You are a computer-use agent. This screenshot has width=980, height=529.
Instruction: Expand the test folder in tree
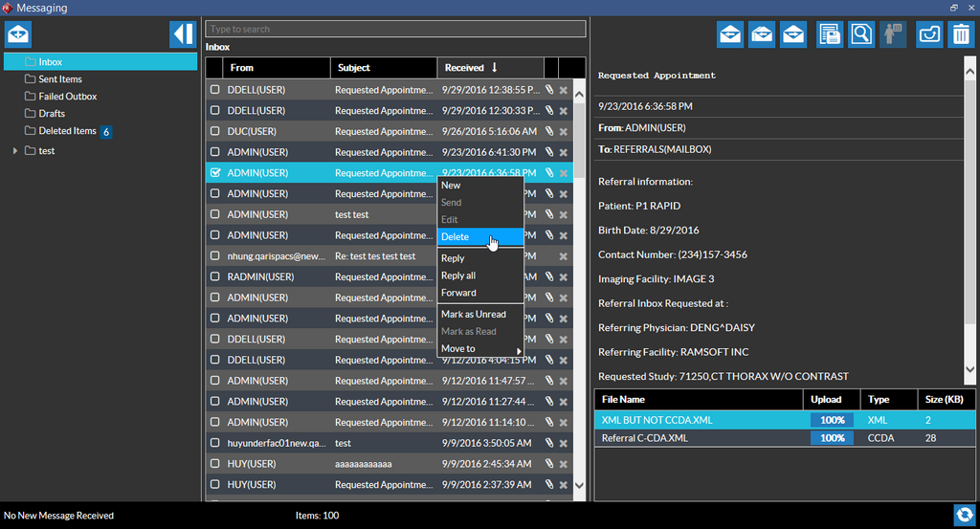tap(15, 151)
